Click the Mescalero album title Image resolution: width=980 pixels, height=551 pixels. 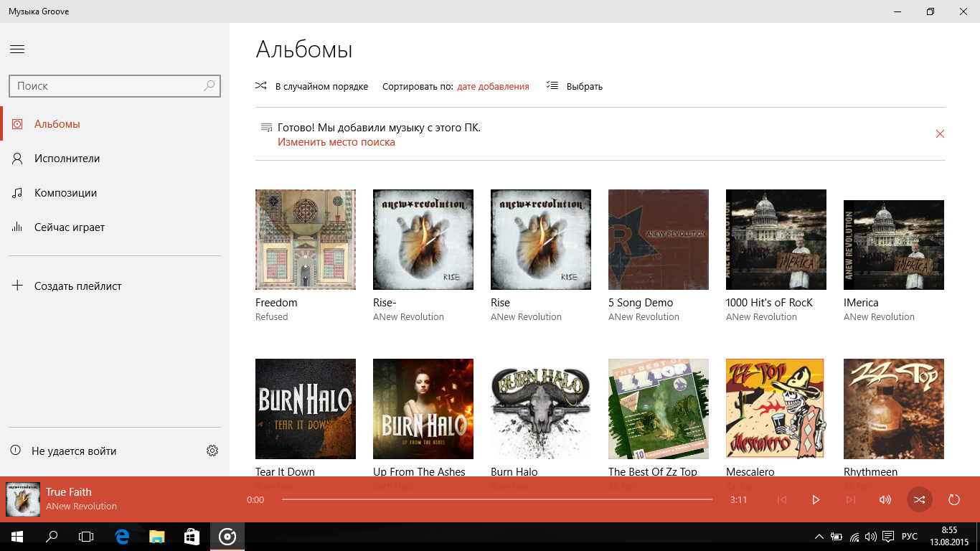point(750,471)
